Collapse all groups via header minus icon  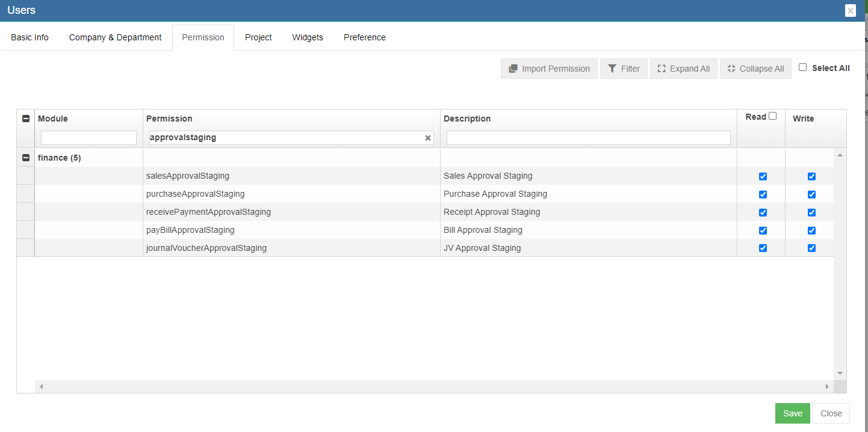tap(26, 119)
